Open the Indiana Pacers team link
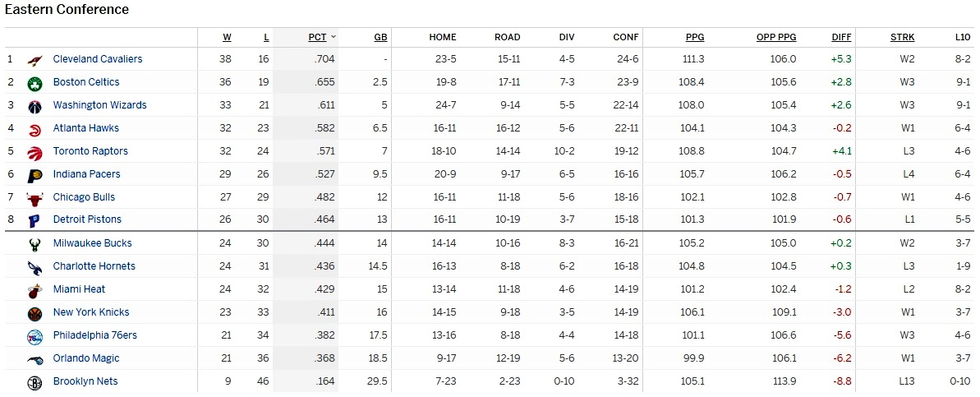980x397 pixels. pos(86,174)
